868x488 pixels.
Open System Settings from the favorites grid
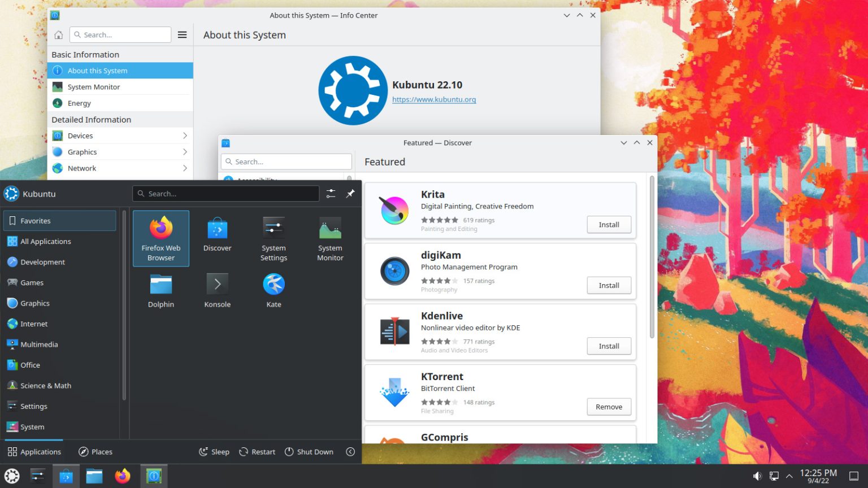click(x=274, y=237)
